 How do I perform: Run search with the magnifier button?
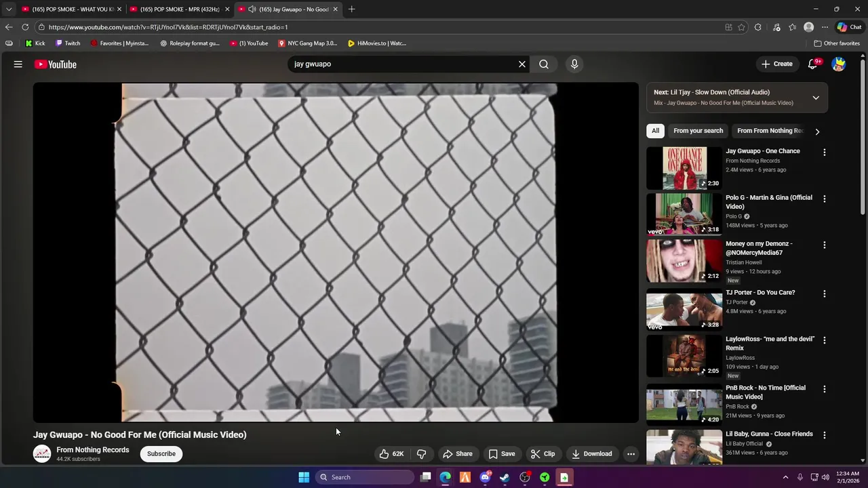pos(544,64)
